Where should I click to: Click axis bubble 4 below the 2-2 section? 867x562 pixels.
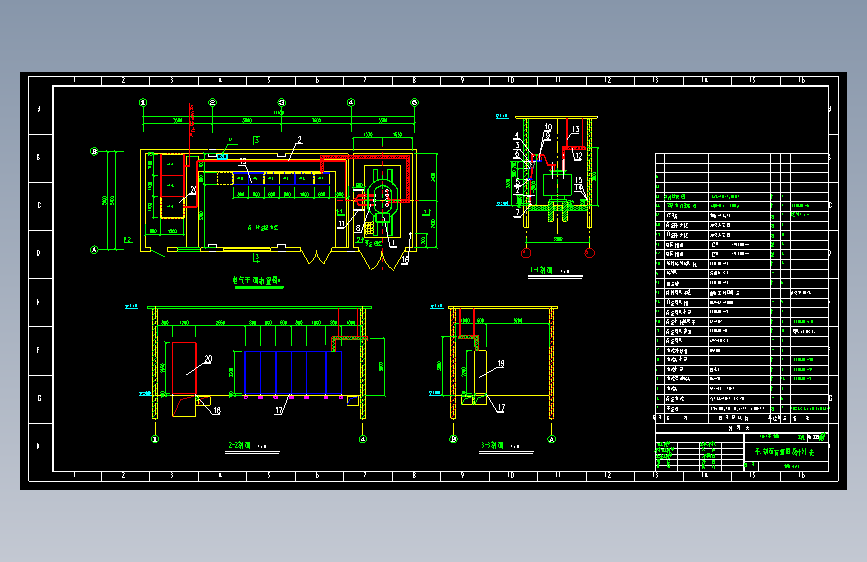(x=363, y=439)
